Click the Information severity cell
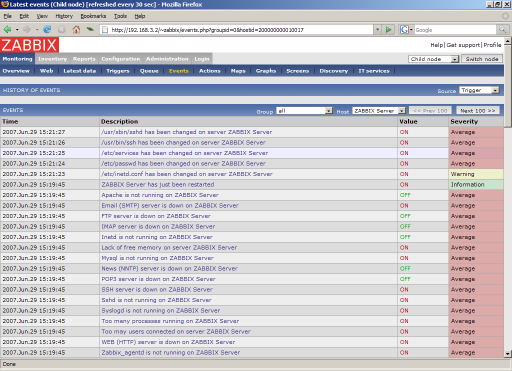This screenshot has height=371, width=512. coord(476,185)
